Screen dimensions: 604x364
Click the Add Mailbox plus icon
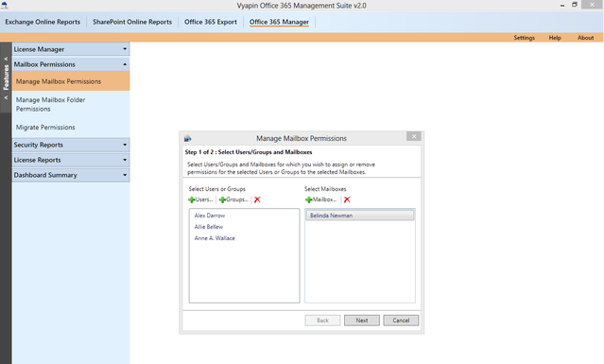308,199
